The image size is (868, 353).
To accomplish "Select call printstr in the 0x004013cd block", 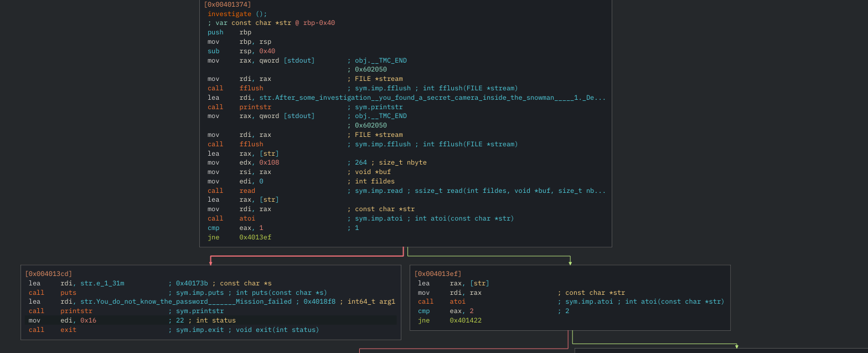I will 60,311.
